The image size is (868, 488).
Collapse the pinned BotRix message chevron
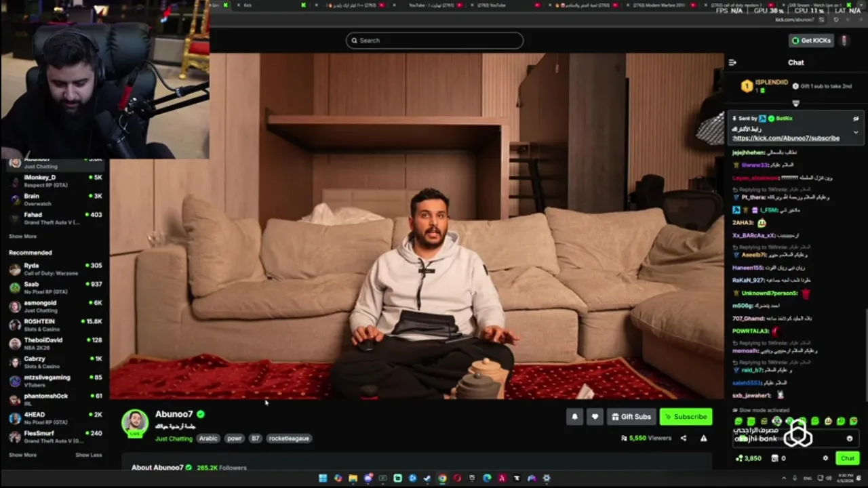[856, 132]
